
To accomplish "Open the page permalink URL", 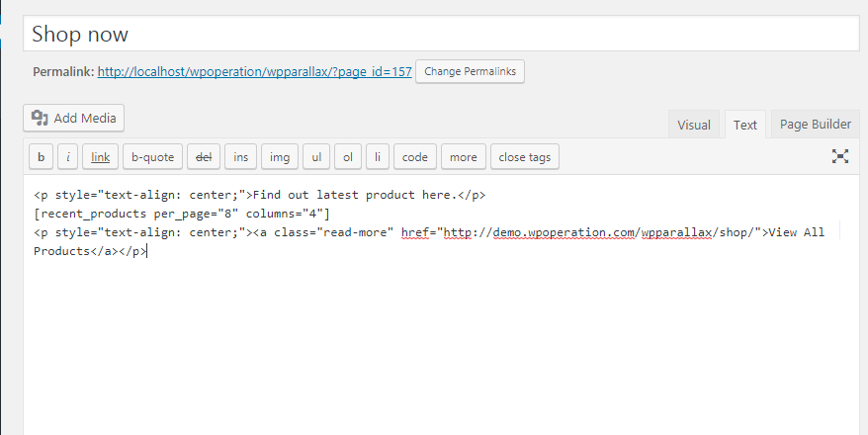I will [254, 72].
